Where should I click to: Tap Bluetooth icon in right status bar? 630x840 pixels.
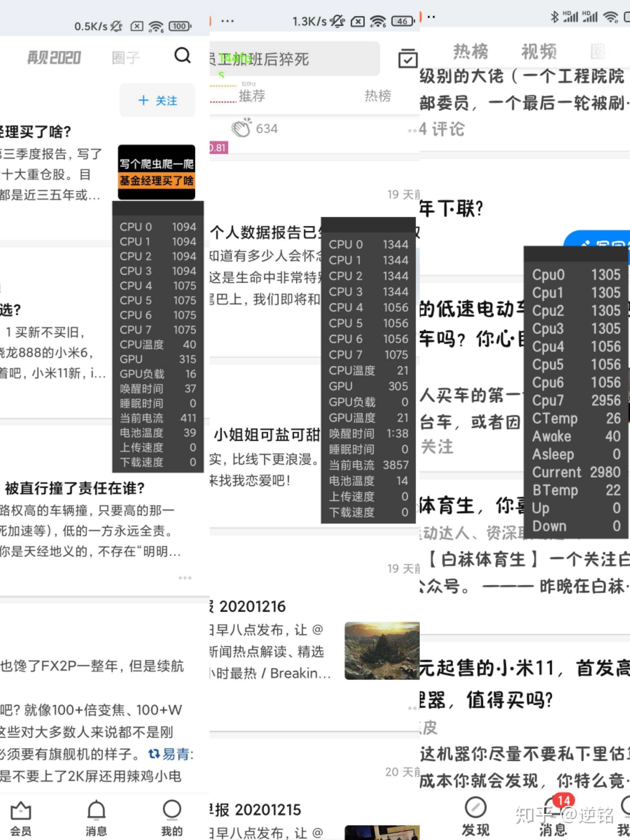tap(554, 17)
